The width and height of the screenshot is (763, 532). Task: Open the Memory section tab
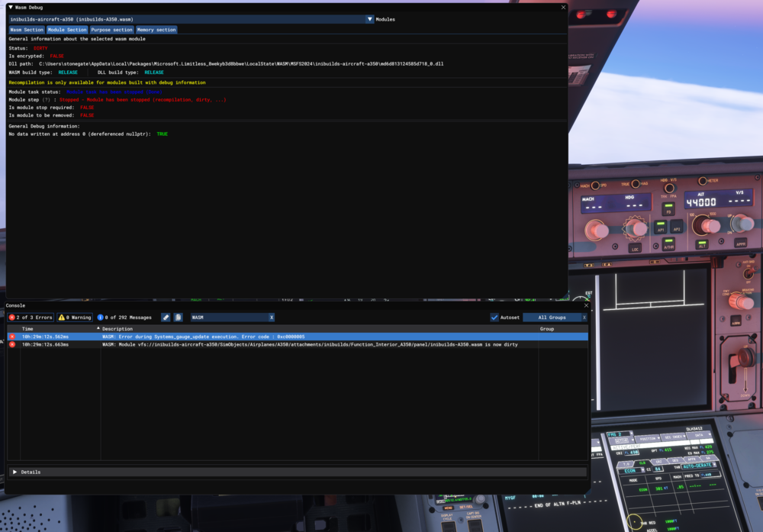(x=156, y=30)
